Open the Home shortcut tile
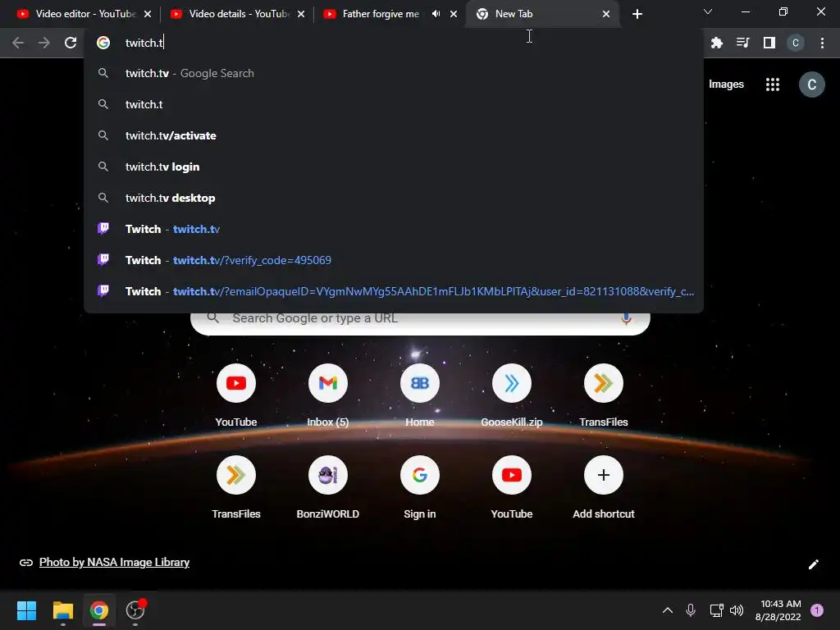Screen dimensions: 840x630 (420, 396)
